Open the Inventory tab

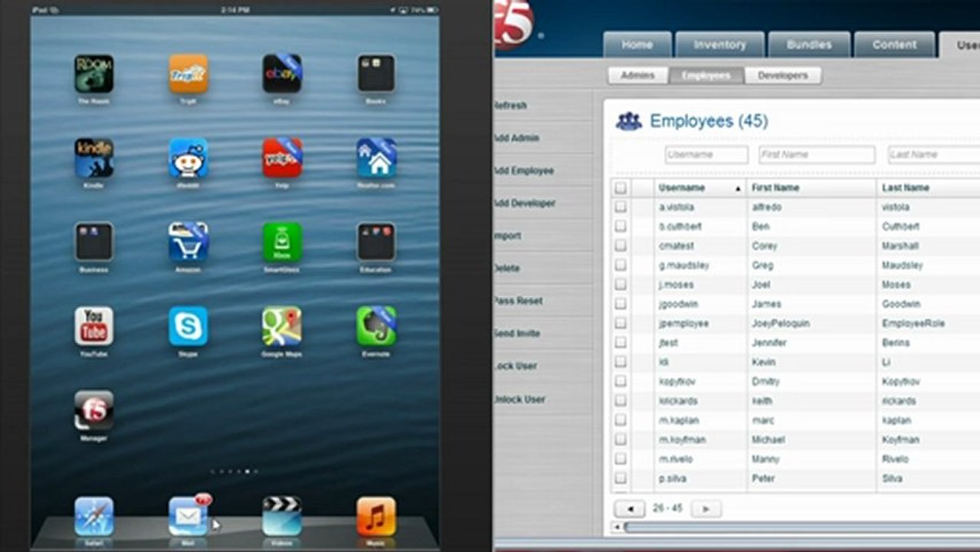pos(719,45)
